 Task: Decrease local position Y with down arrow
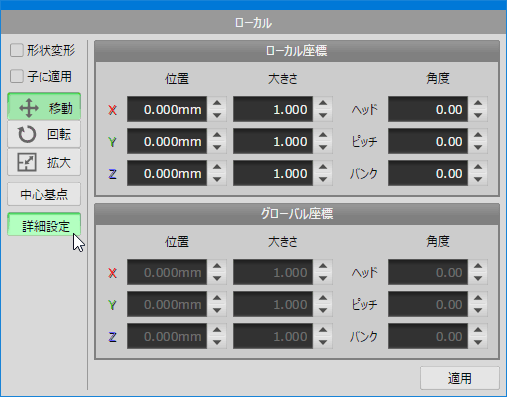point(217,148)
